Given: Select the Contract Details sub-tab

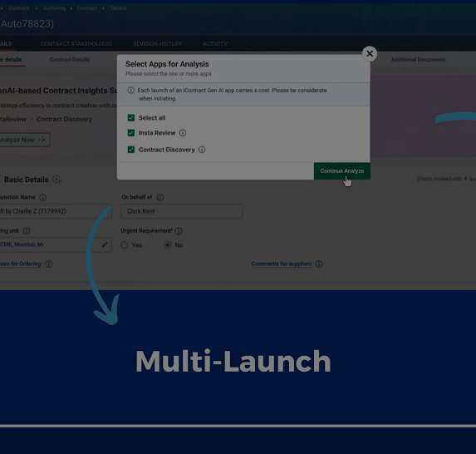Looking at the screenshot, I should (70, 60).
